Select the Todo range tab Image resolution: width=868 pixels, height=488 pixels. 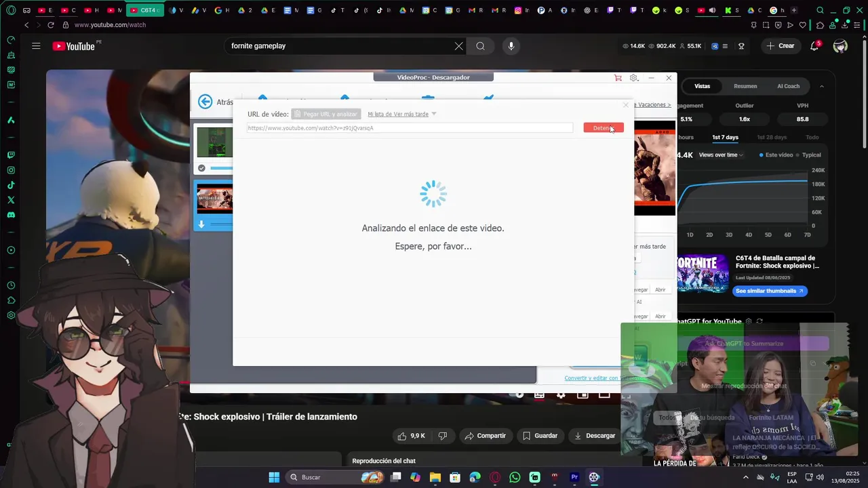tap(812, 138)
